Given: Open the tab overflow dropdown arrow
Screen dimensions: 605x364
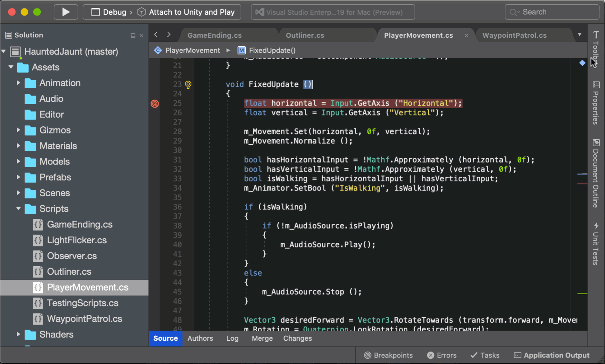Looking at the screenshot, I should point(579,34).
